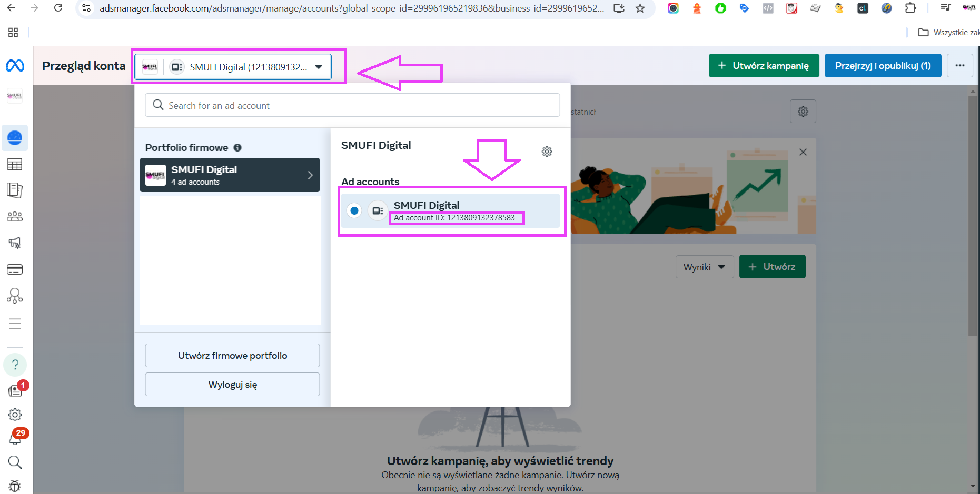Open Audiences people icon in sidebar
Viewport: 980px width, 494px height.
[x=15, y=216]
